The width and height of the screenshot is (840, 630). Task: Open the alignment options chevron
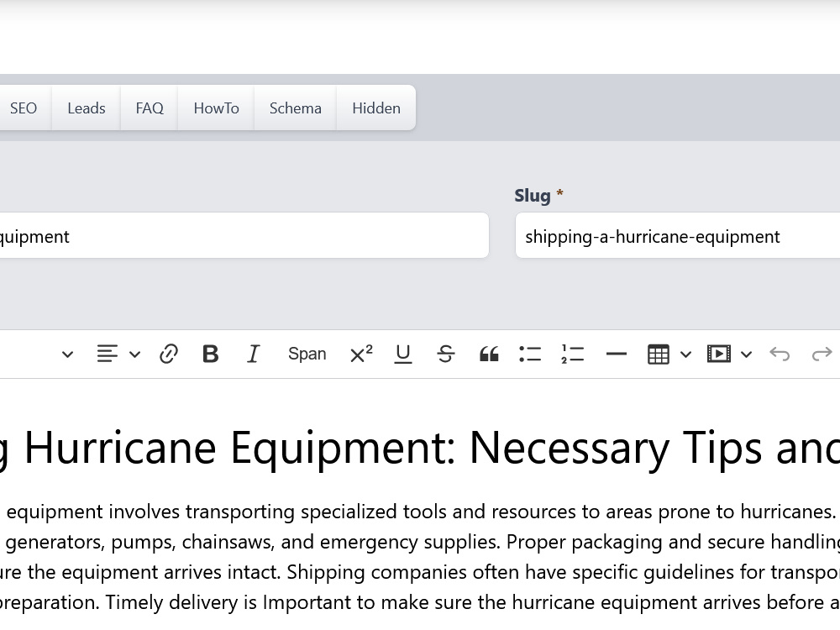click(x=135, y=354)
